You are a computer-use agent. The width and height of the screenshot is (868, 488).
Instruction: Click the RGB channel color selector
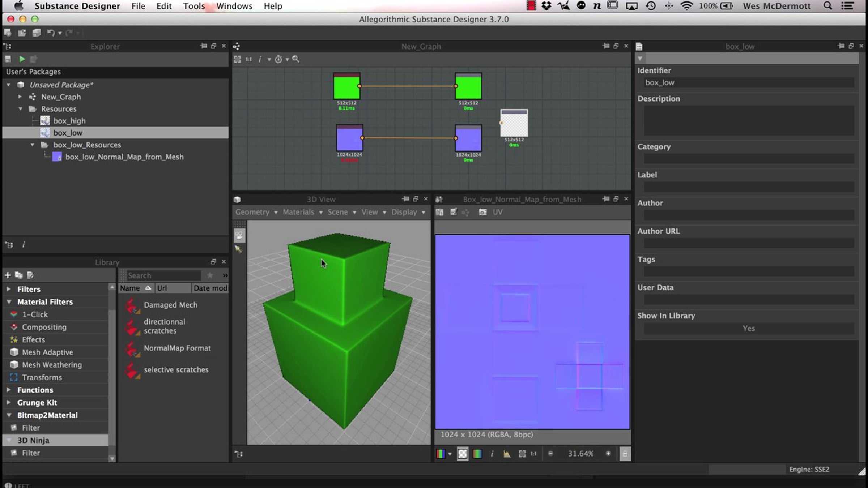(x=441, y=454)
